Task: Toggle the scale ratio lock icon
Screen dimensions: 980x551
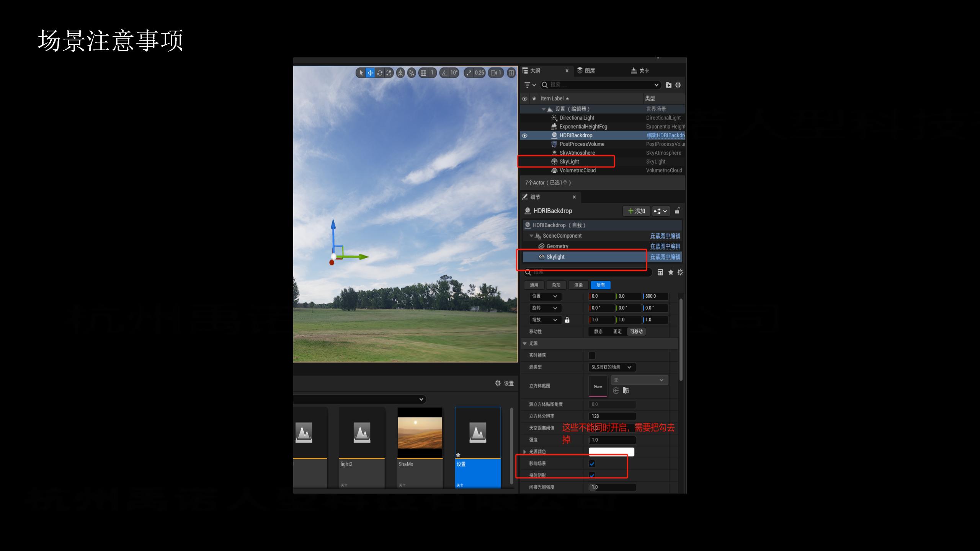Action: click(567, 320)
